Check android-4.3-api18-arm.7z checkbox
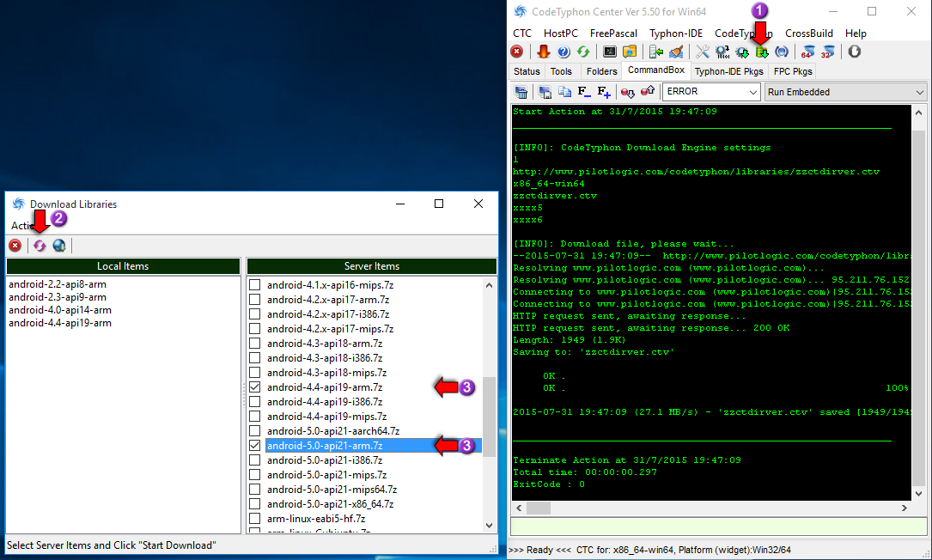This screenshot has width=932, height=560. pos(255,343)
